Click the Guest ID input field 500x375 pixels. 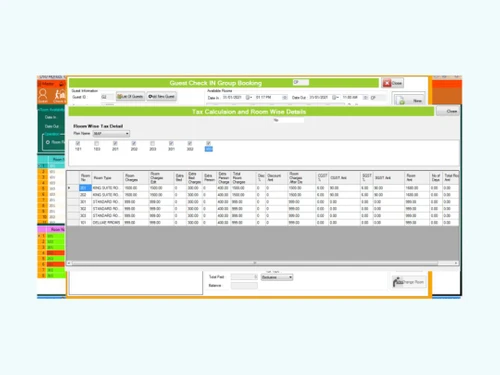pyautogui.click(x=107, y=97)
